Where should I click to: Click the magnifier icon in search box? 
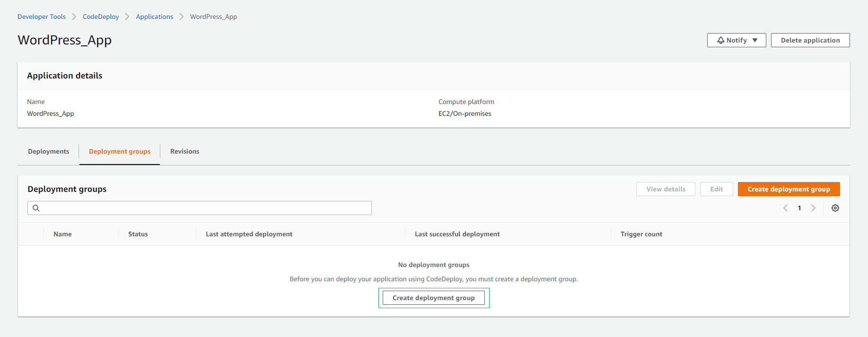coord(36,208)
